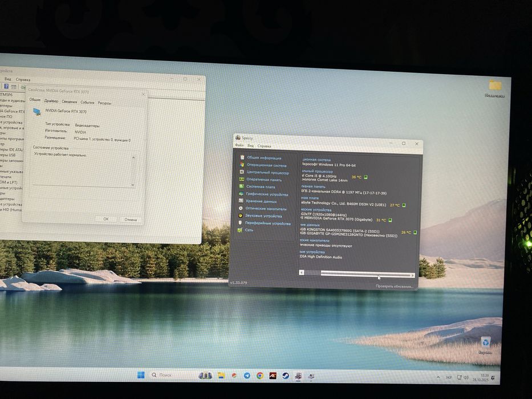The height and width of the screenshot is (399, 532).
Task: Click the "B460M DS3H V2" motherboard line
Action: coord(343,203)
